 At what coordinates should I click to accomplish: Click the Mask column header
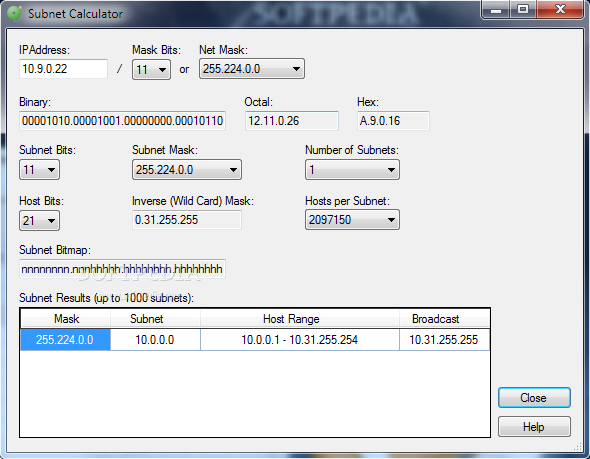click(x=66, y=319)
